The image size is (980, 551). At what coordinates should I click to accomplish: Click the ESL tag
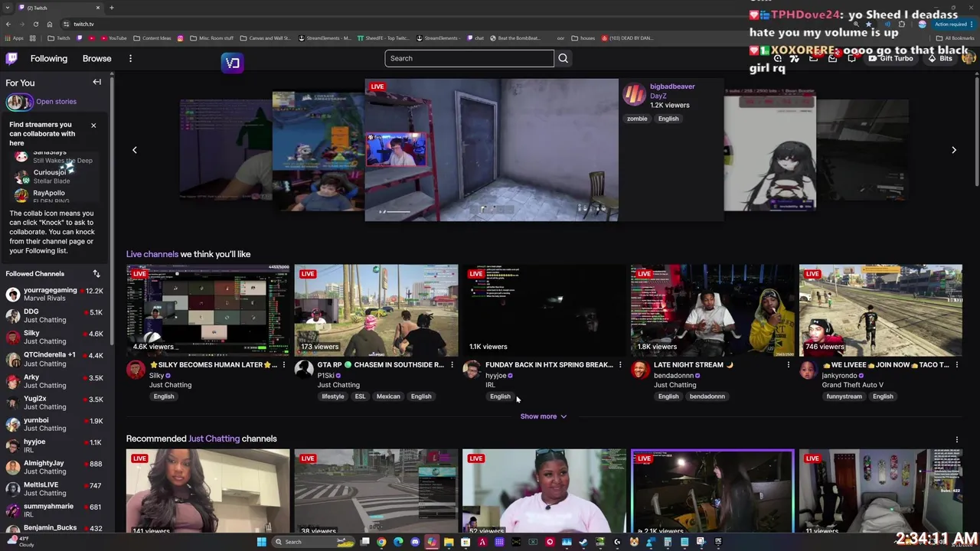click(x=360, y=396)
